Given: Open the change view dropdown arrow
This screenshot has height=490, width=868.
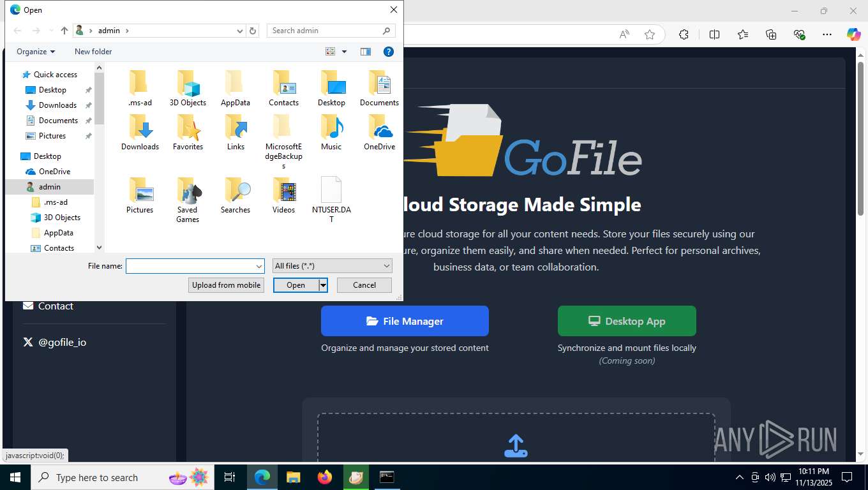Looking at the screenshot, I should coord(344,52).
